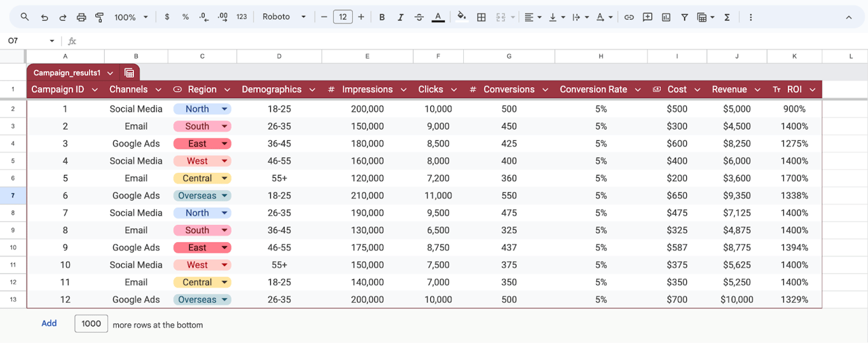This screenshot has height=343, width=868.
Task: Format as currency with dollar icon
Action: [x=167, y=17]
